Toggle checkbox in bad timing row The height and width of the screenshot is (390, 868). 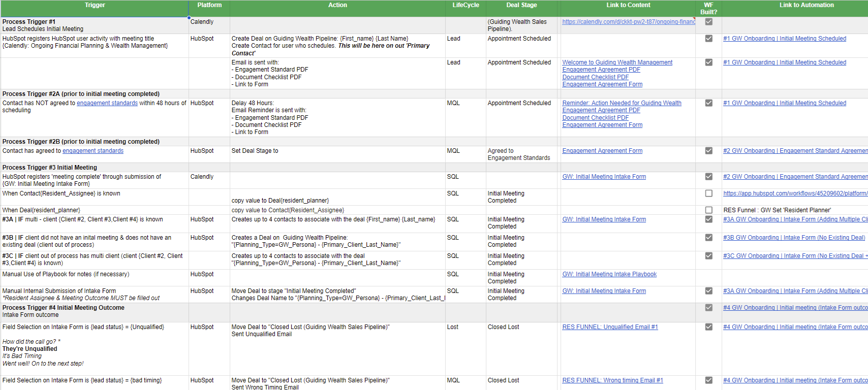point(708,380)
